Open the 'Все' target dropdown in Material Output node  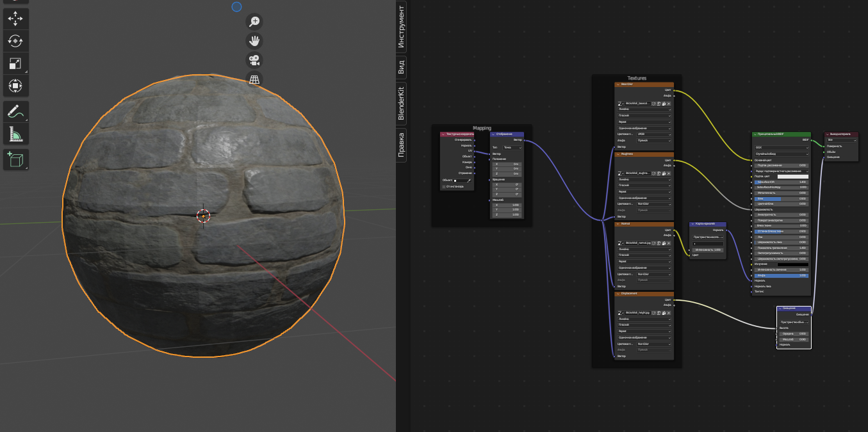[842, 140]
